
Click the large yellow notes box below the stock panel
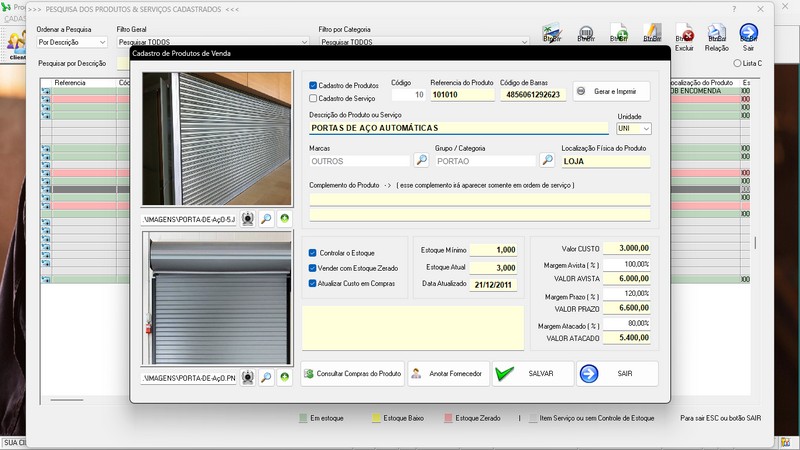tap(413, 328)
